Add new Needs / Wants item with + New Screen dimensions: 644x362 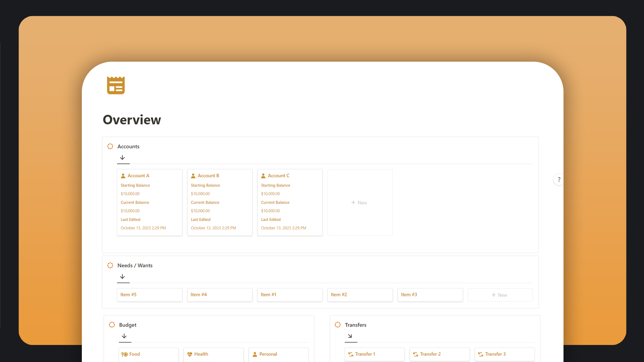tap(499, 295)
